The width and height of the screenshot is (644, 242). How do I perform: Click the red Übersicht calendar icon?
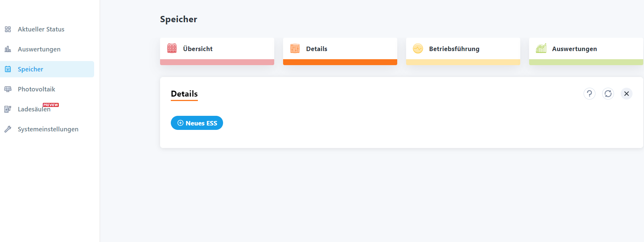click(x=172, y=48)
